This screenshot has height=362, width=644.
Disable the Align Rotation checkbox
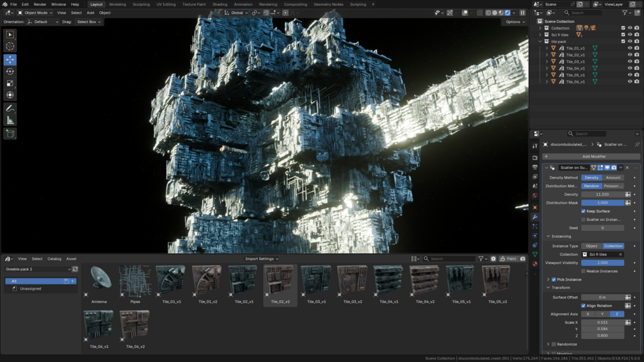(x=583, y=306)
